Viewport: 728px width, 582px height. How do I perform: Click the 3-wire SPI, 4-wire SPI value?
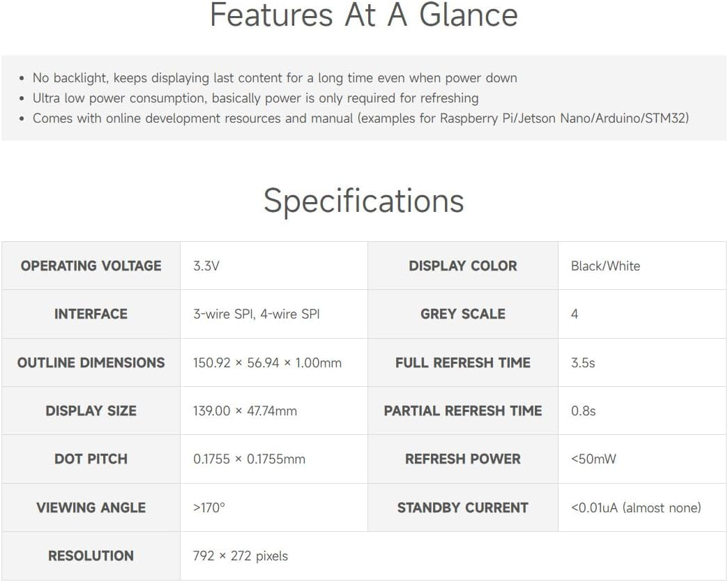[256, 314]
